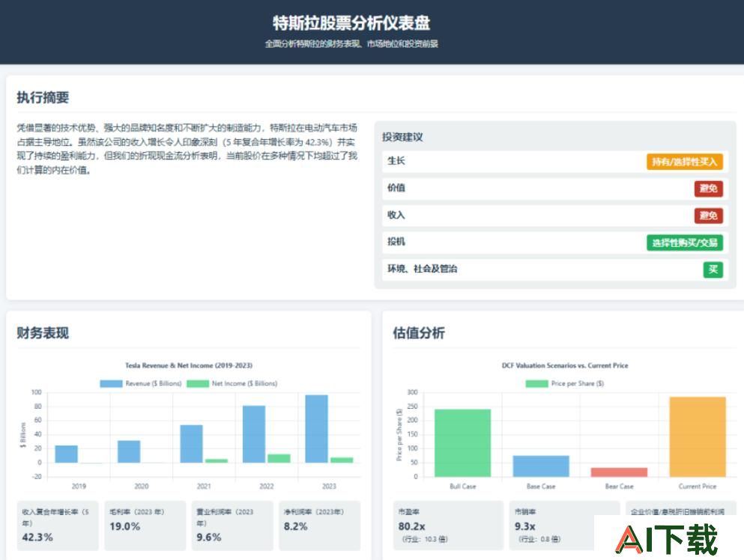This screenshot has width=744, height=560.
Task: Click the 19.0% gross margin value
Action: [x=125, y=526]
